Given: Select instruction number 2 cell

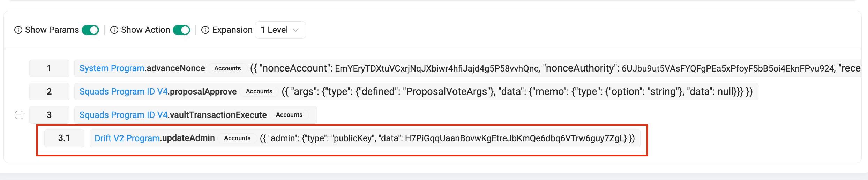Looking at the screenshot, I should (x=49, y=91).
